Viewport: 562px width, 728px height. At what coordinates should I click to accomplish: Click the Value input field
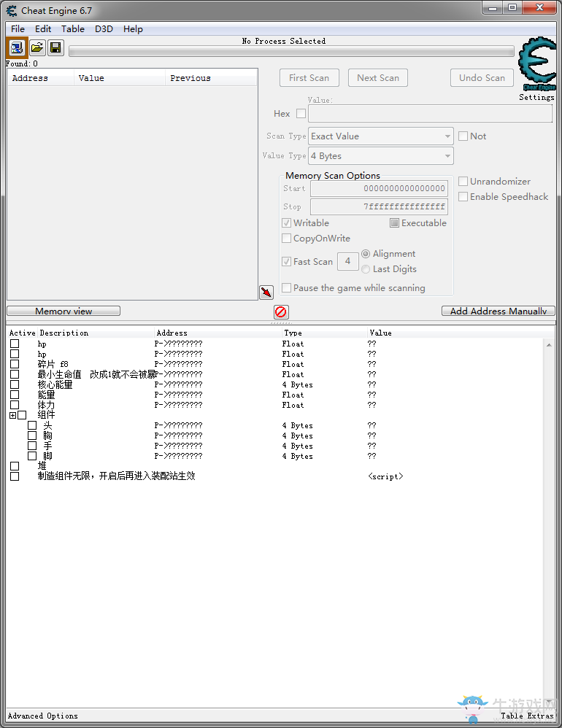[x=430, y=113]
